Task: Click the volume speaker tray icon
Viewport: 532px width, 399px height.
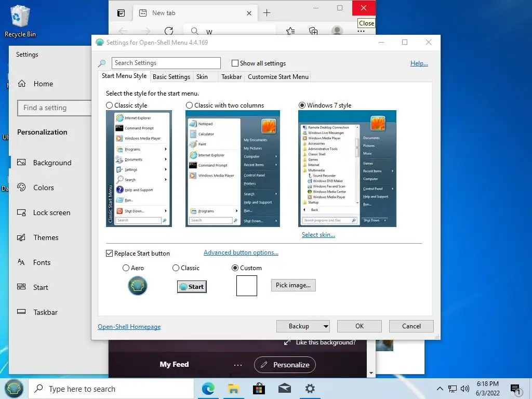Action: click(465, 389)
